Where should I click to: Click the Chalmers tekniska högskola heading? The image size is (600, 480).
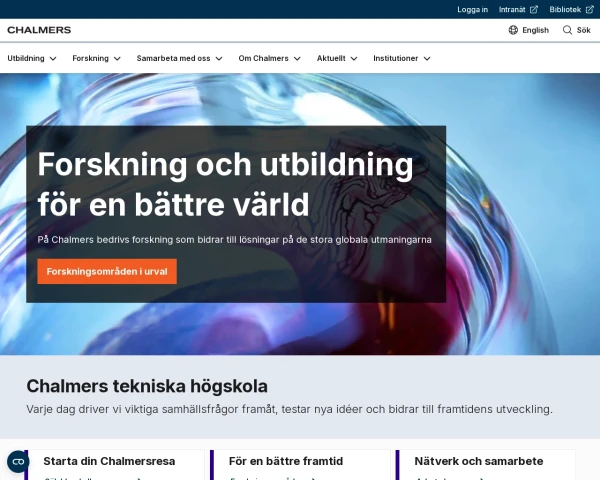[147, 386]
